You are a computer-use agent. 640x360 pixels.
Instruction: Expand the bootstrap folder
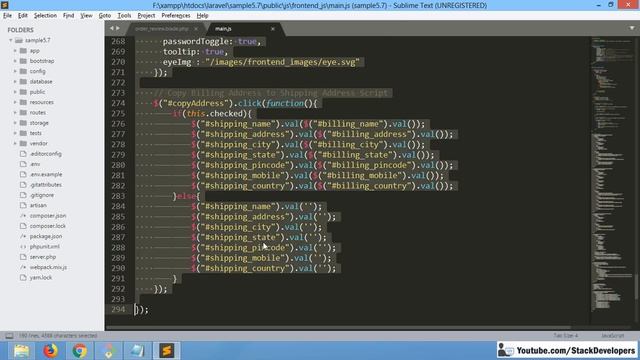pyautogui.click(x=16, y=61)
